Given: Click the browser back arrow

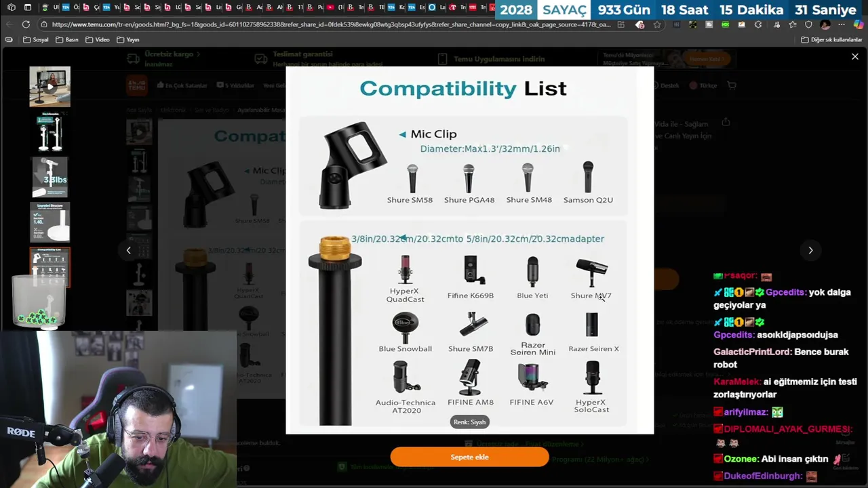Looking at the screenshot, I should (9, 24).
